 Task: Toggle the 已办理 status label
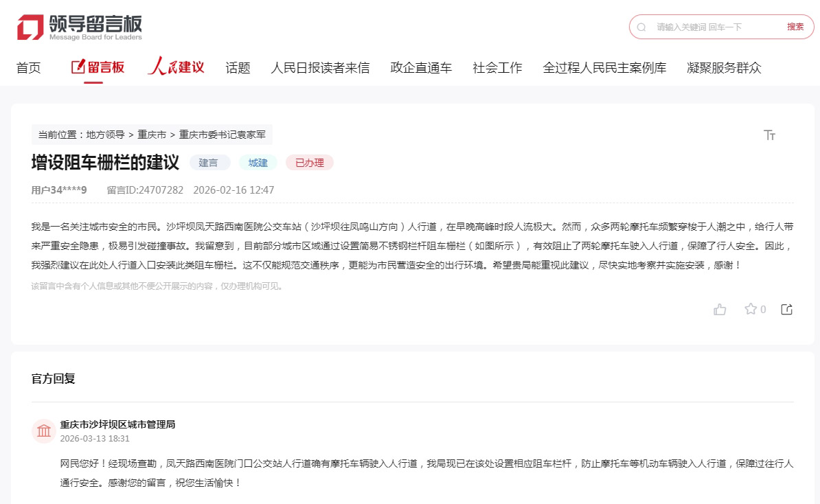309,163
